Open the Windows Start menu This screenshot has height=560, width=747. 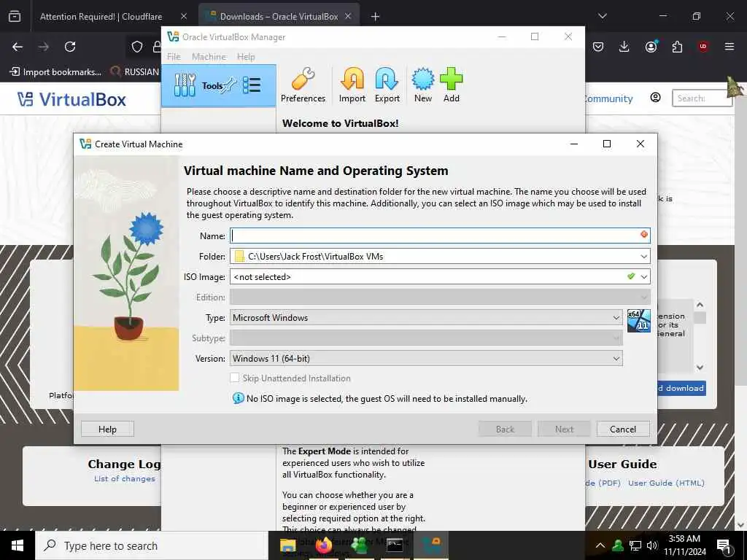tap(18, 545)
